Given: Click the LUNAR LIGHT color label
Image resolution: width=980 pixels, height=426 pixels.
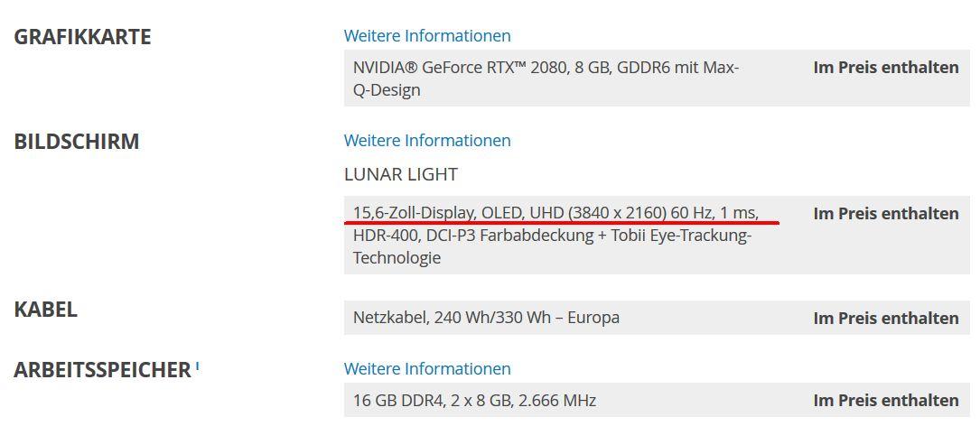Looking at the screenshot, I should coord(401,174).
